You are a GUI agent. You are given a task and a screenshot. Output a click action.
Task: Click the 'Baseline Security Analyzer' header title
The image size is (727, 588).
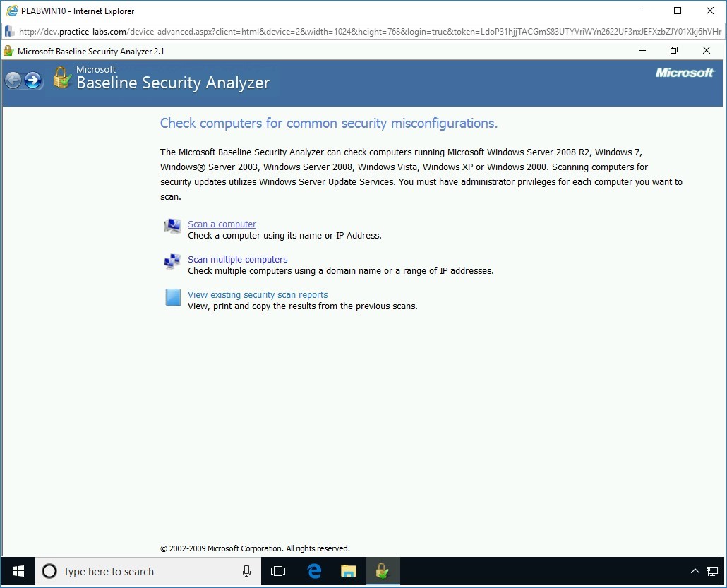(x=173, y=83)
